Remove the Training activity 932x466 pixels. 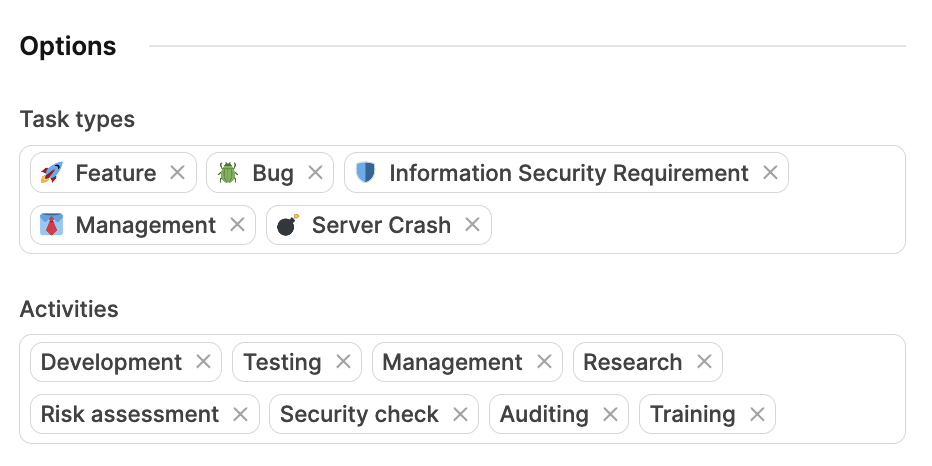click(x=757, y=414)
